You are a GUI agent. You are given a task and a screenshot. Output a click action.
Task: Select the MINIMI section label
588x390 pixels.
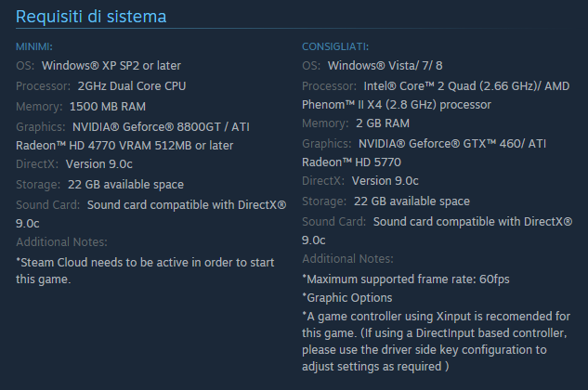(34, 46)
